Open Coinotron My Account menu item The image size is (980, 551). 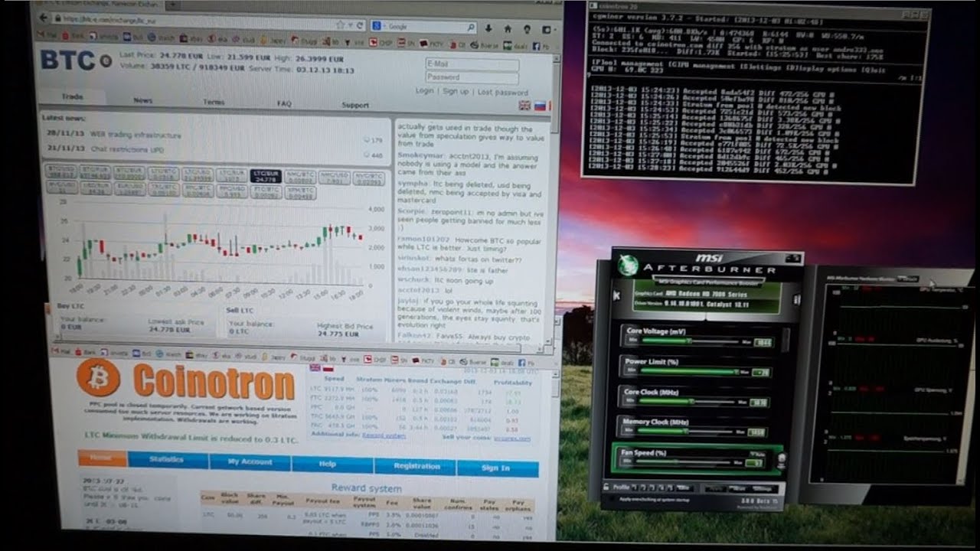coord(250,462)
